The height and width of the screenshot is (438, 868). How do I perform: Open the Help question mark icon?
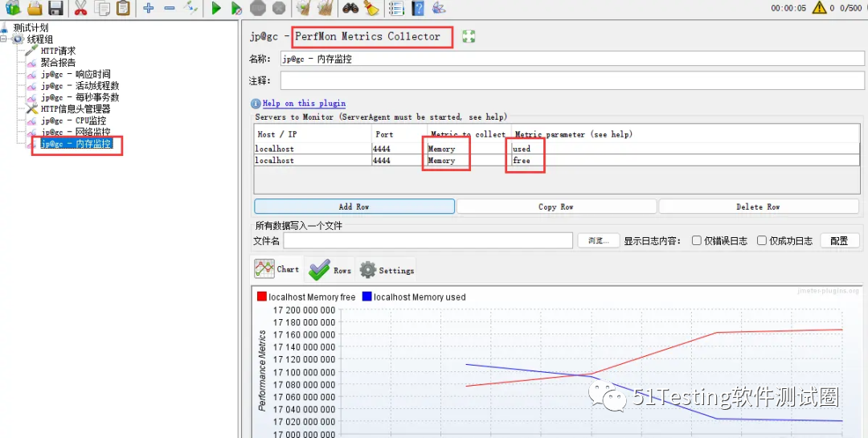click(417, 8)
